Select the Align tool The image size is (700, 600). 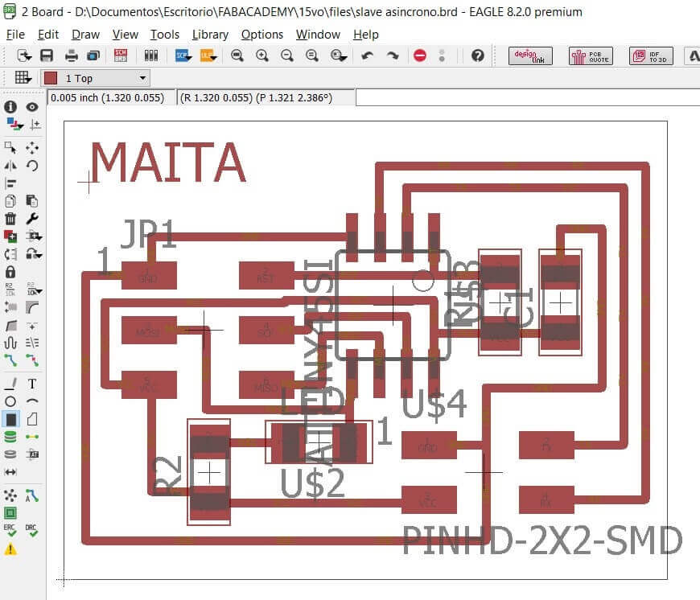pyautogui.click(x=10, y=183)
